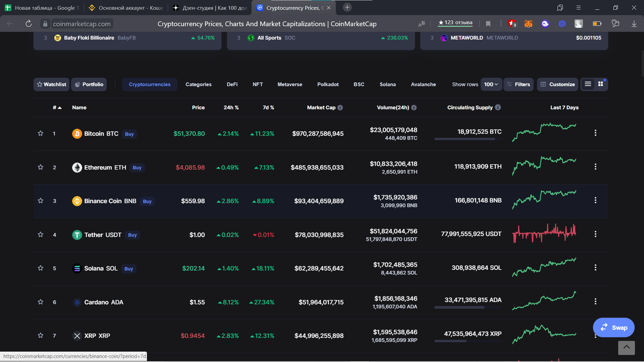Open Show rows 100 dropdown
Image resolution: width=644 pixels, height=362 pixels.
(x=491, y=84)
